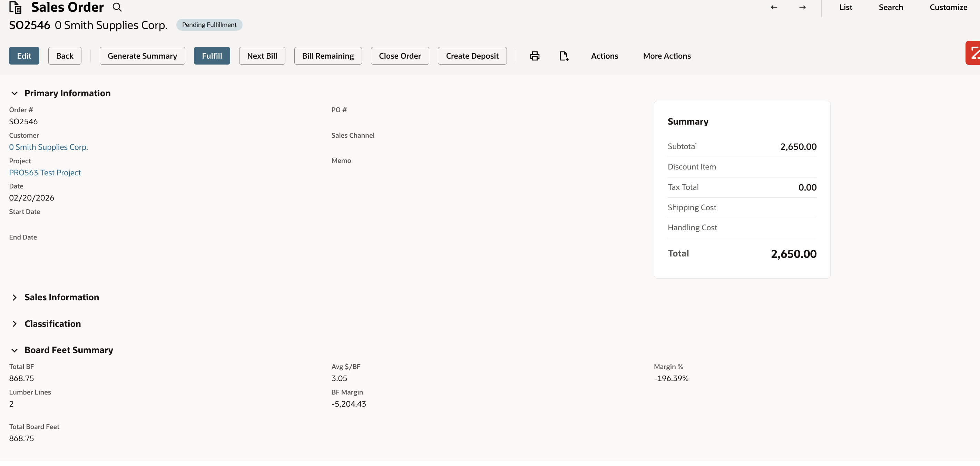Open the red Z extension icon
Viewport: 980px width, 466px height.
coord(974,52)
